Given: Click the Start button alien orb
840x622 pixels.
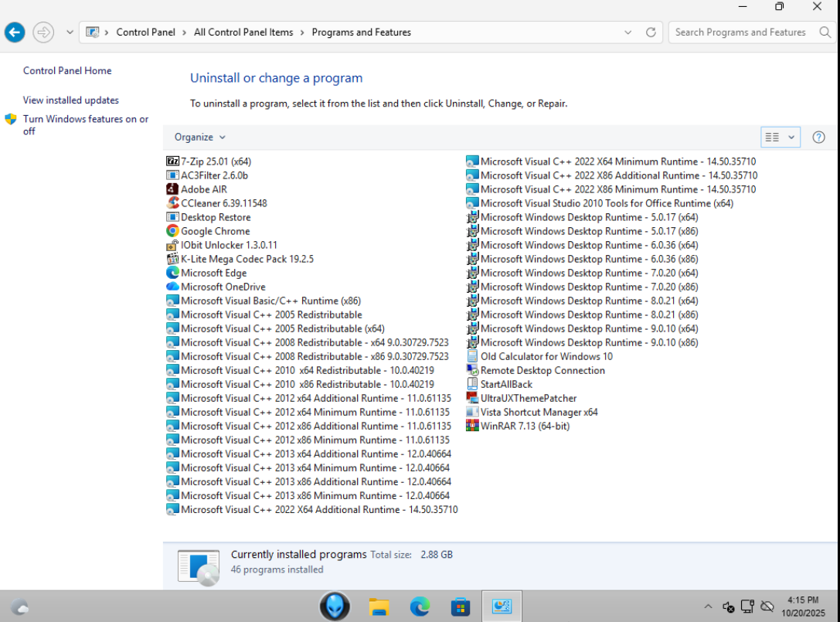Looking at the screenshot, I should 335,607.
